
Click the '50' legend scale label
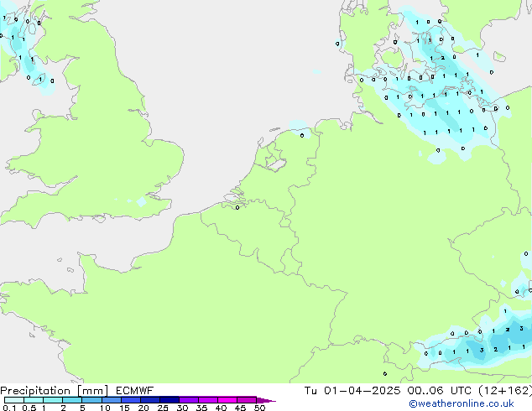tap(259, 408)
